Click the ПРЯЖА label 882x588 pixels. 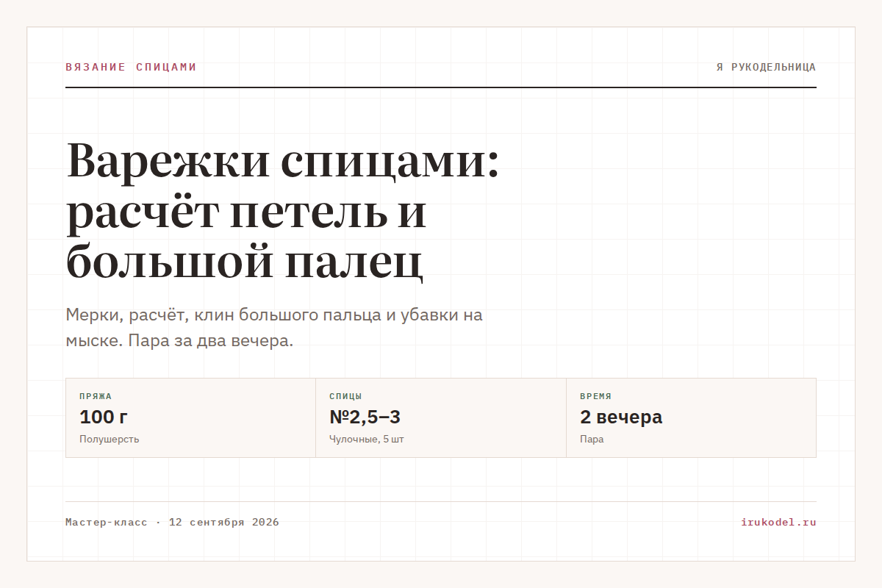(96, 396)
